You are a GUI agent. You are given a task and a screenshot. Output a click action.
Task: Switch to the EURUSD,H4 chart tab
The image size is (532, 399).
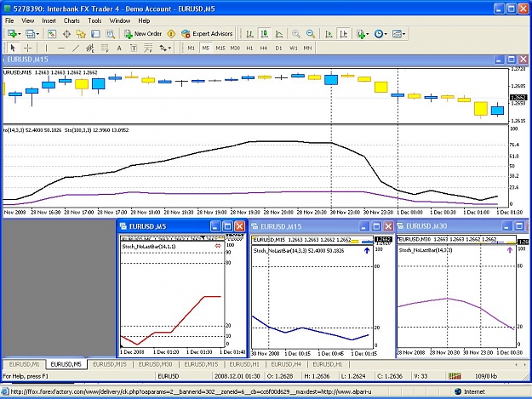[x=286, y=364]
